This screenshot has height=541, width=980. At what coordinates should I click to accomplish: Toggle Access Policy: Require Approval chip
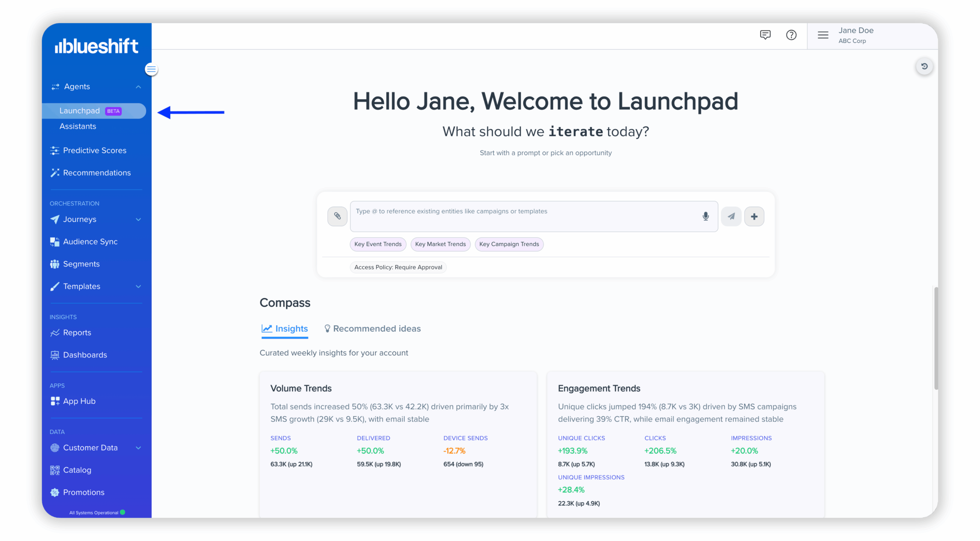click(x=398, y=267)
